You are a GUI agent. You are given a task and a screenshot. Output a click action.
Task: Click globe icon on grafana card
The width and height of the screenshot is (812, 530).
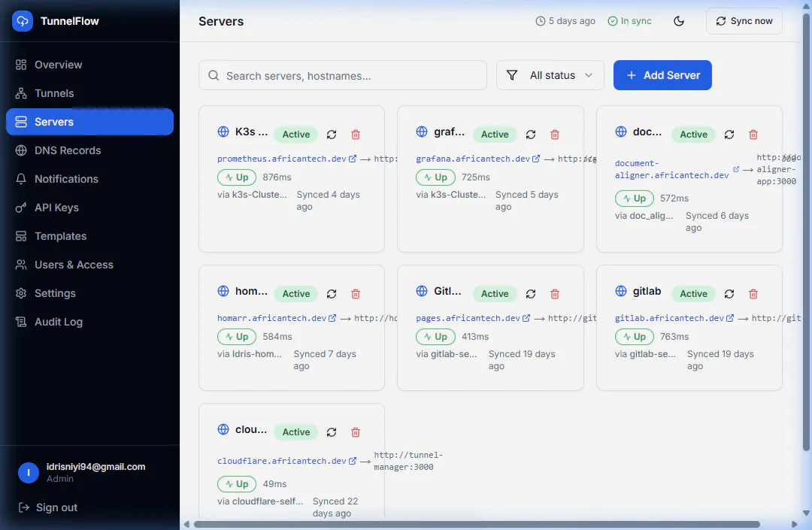click(x=422, y=132)
